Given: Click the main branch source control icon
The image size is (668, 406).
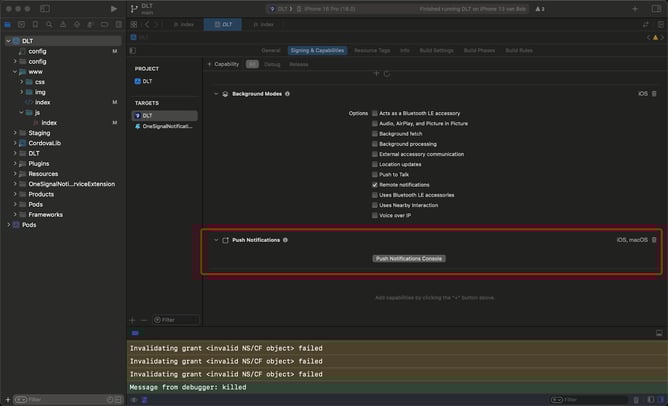Looking at the screenshot, I should [135, 9].
